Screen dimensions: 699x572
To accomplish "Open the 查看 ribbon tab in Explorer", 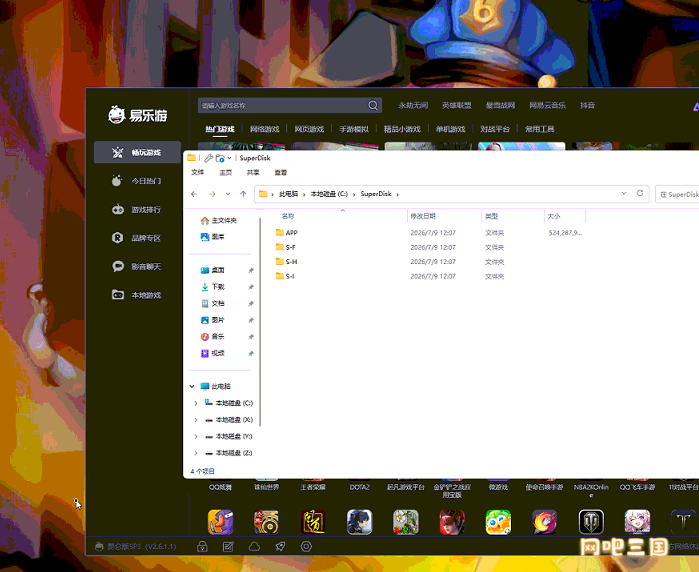I will (x=281, y=173).
